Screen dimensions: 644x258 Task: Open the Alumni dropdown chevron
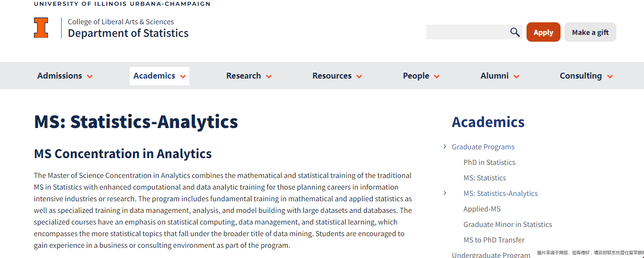[x=516, y=77]
